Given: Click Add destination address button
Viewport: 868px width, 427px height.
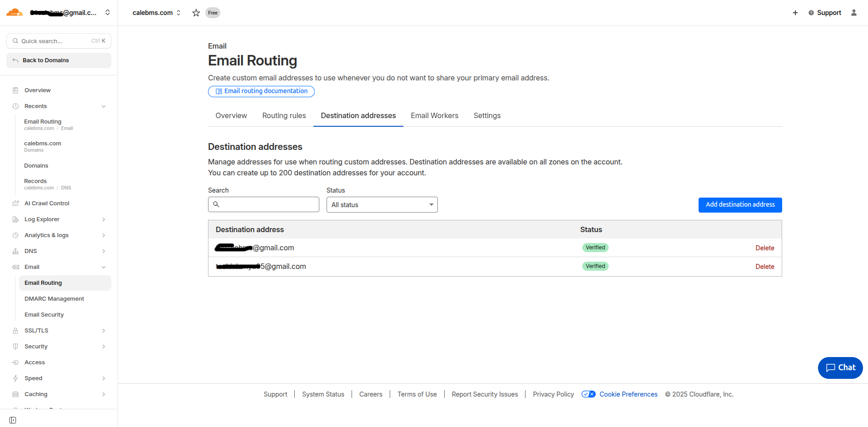Looking at the screenshot, I should tap(740, 205).
